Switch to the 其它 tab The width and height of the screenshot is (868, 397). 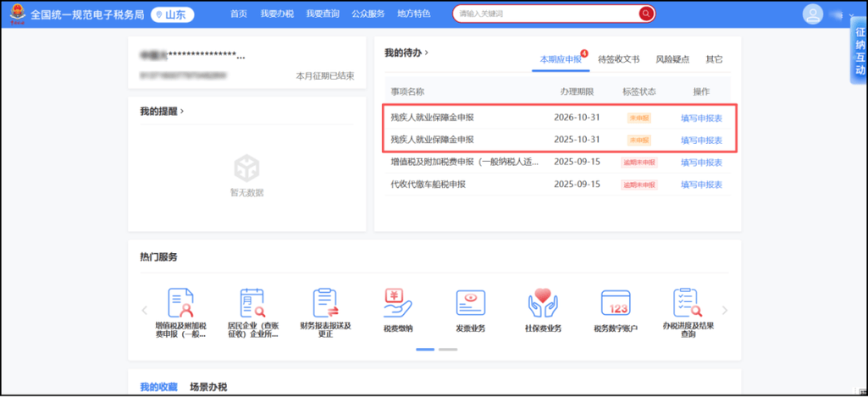click(714, 59)
